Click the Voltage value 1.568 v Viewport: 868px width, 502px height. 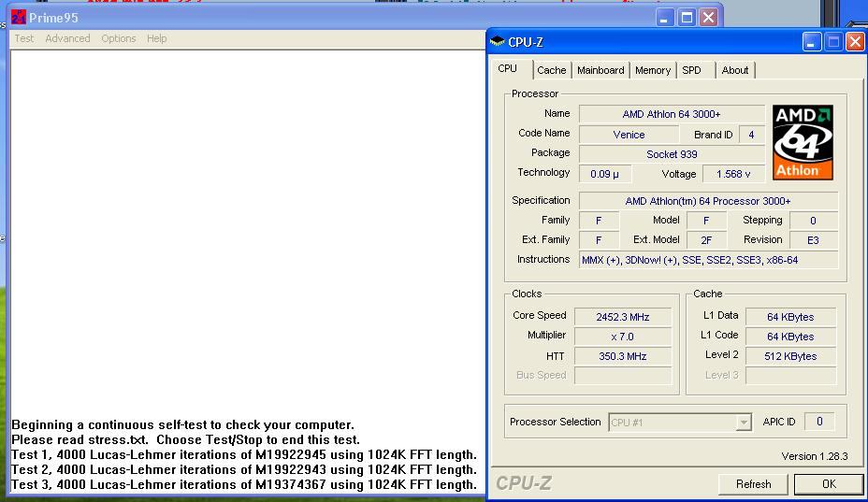733,174
